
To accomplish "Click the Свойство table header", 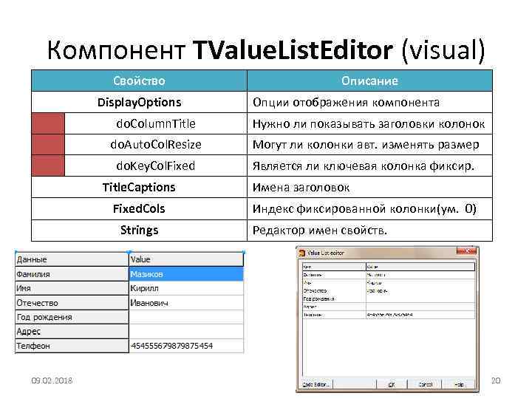I will coord(139,81).
